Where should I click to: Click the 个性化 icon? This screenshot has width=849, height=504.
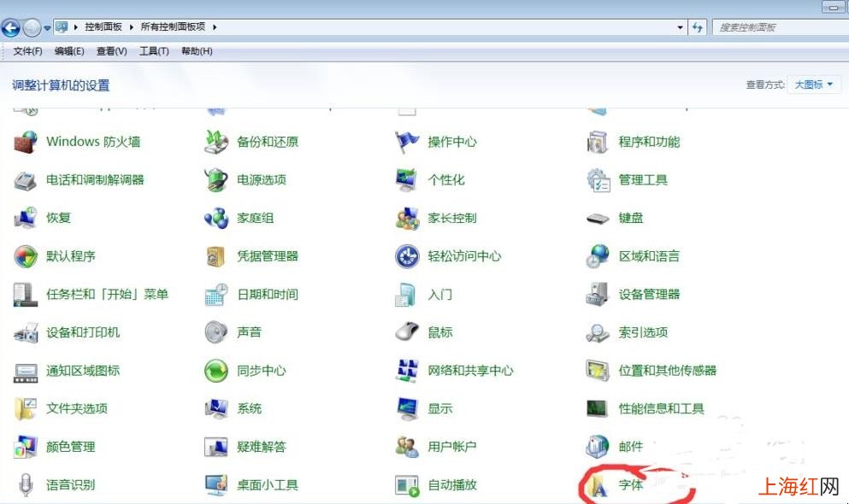tap(407, 180)
